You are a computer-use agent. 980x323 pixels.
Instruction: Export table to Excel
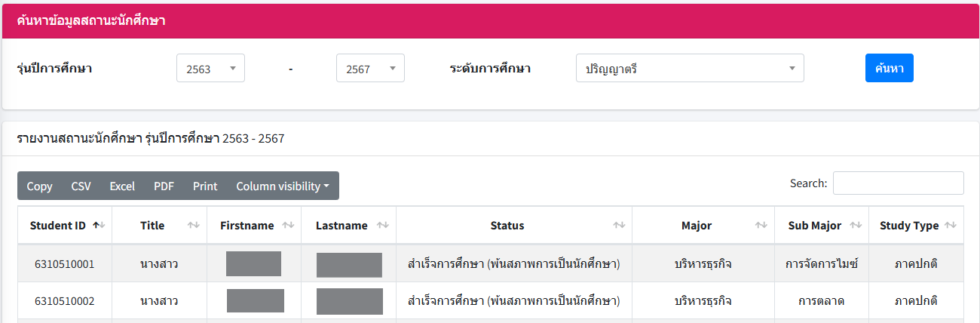(122, 186)
